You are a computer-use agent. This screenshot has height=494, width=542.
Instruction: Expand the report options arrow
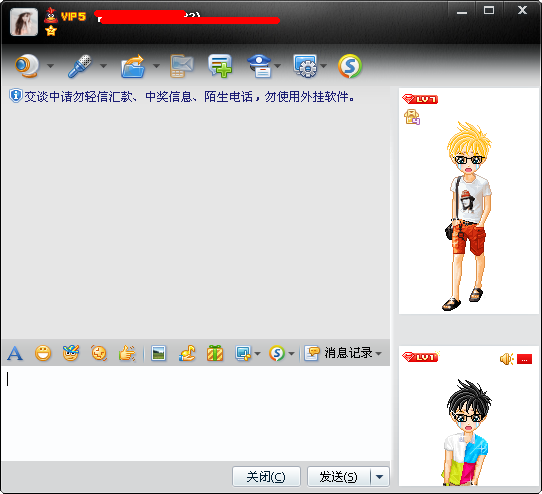[278, 66]
